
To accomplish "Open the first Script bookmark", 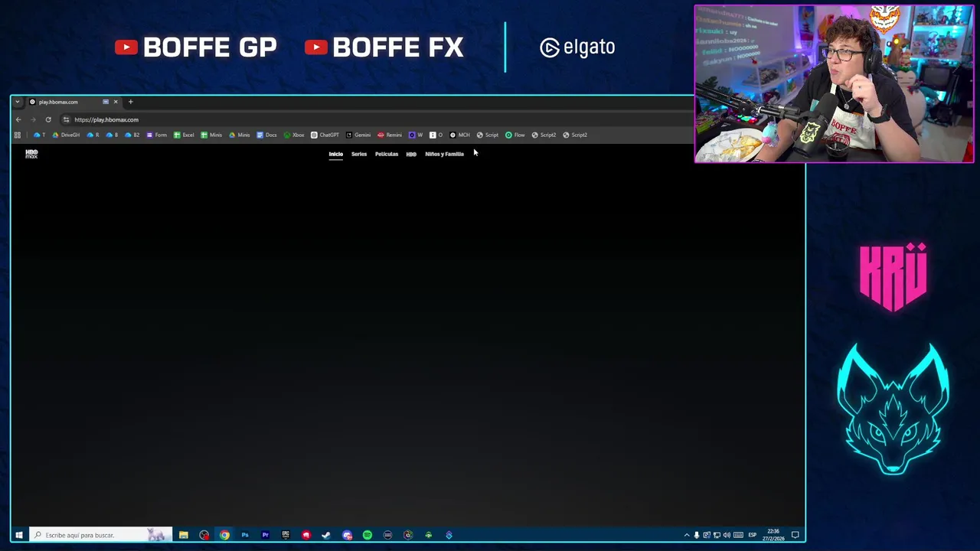I will coord(488,135).
